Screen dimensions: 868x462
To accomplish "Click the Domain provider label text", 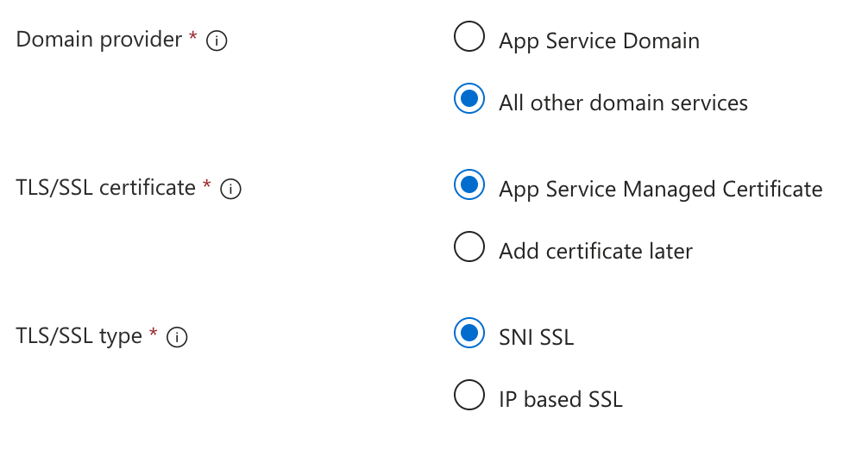I will point(99,40).
